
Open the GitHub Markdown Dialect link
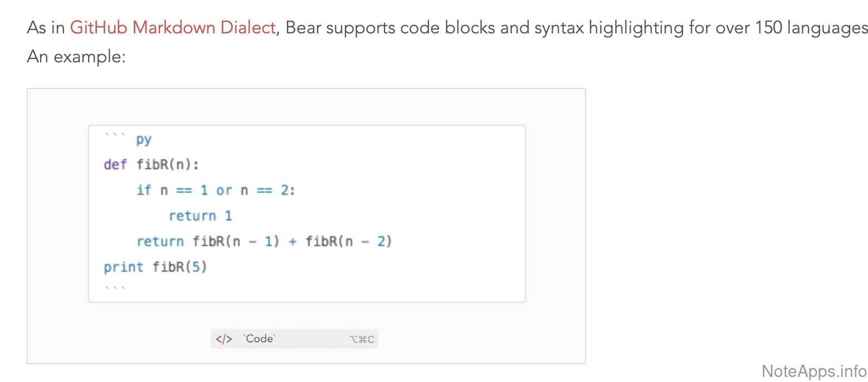(x=173, y=27)
